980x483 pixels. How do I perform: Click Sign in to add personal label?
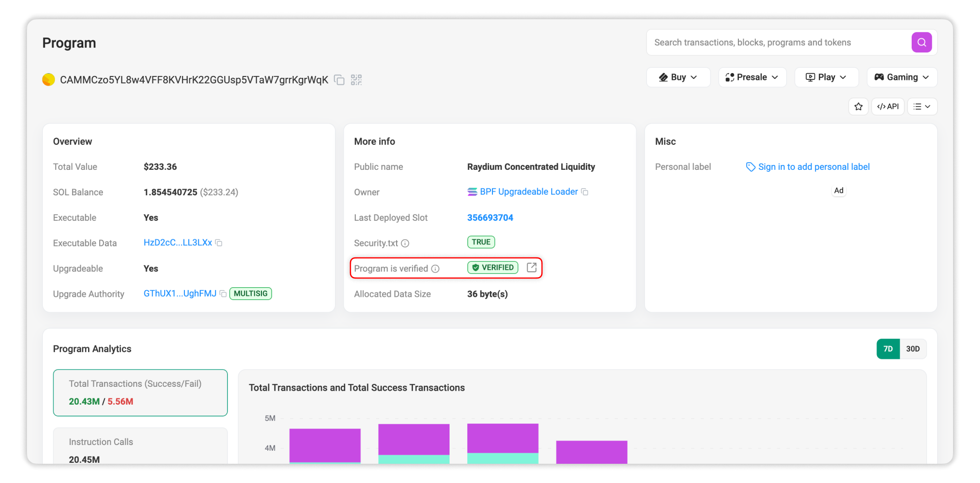[x=813, y=166]
